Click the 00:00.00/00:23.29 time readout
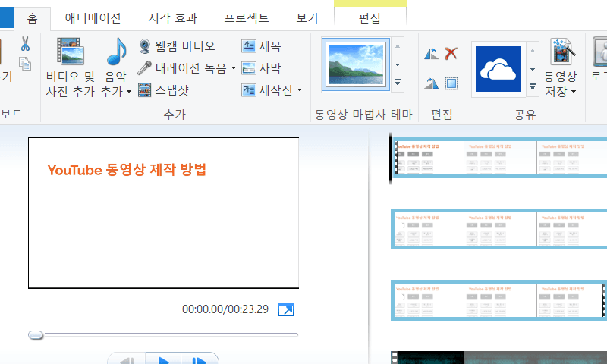 point(225,309)
